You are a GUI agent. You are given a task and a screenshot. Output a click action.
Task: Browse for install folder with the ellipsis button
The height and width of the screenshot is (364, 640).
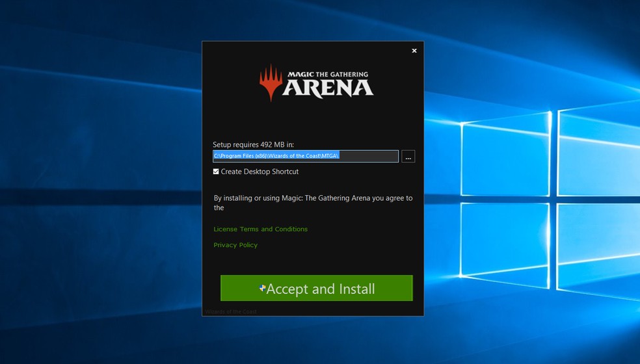click(408, 156)
